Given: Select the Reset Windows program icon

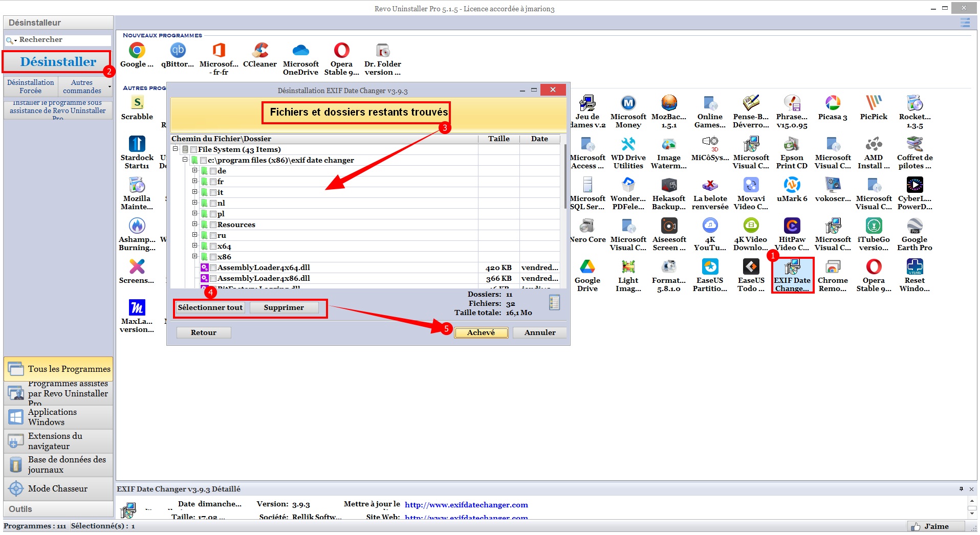Looking at the screenshot, I should pyautogui.click(x=914, y=266).
